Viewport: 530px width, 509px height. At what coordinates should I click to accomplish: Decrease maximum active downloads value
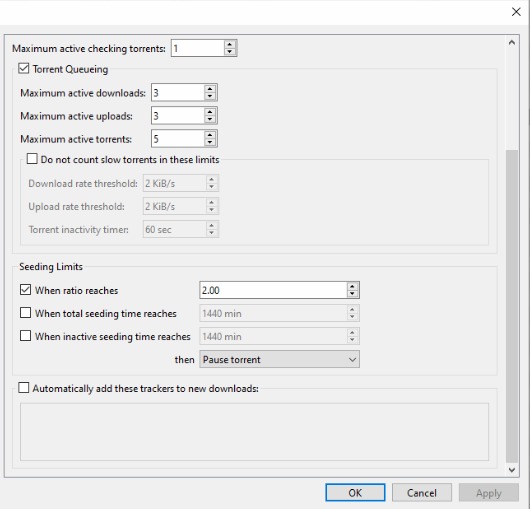[210, 96]
